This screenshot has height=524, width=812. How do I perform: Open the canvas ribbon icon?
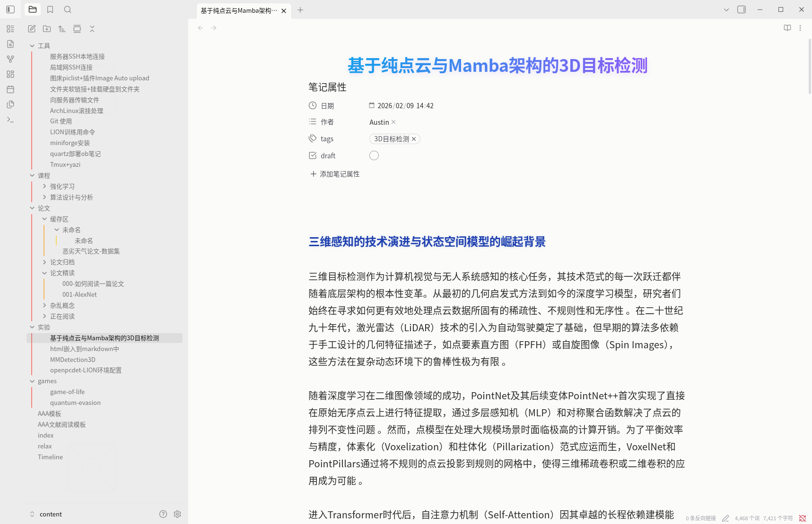tap(10, 74)
